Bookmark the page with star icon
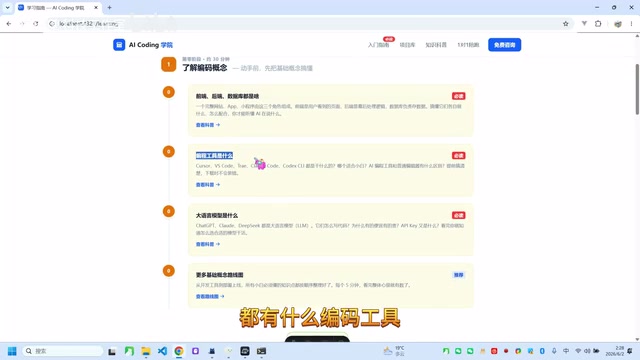640x360 pixels. [x=565, y=24]
